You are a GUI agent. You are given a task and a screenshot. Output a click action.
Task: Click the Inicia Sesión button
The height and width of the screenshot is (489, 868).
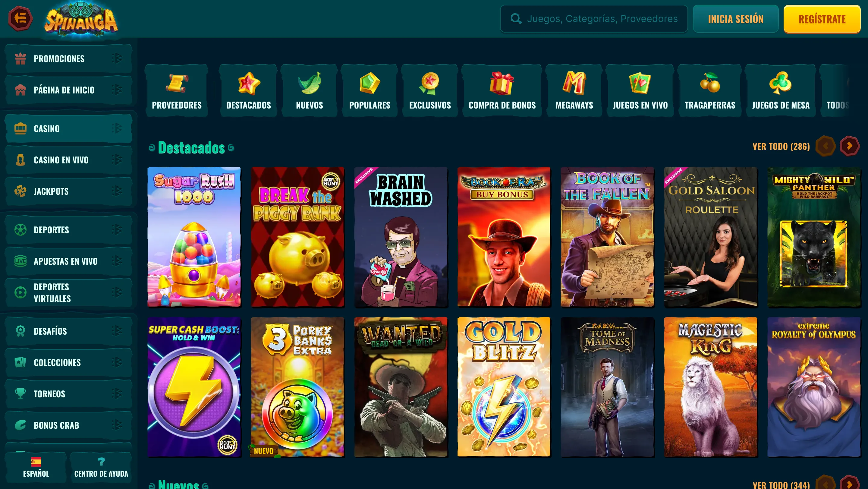(x=736, y=19)
